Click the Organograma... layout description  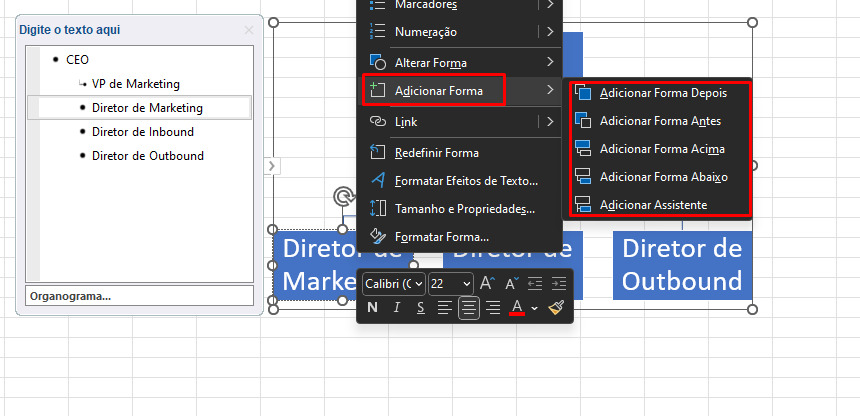[x=139, y=296]
